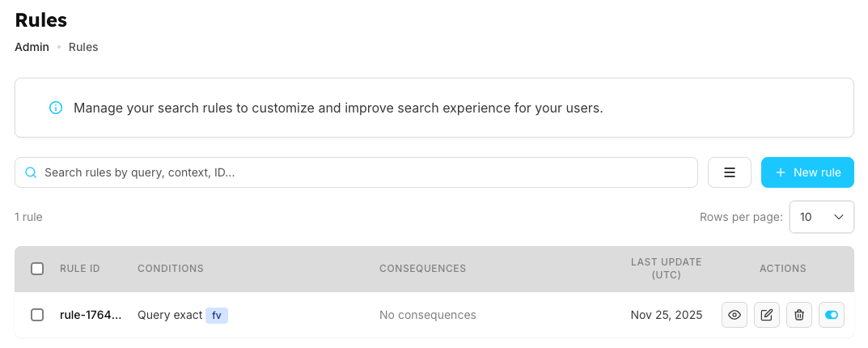Viewport: 868px width, 348px height.
Task: Click the chevron arrow next to 10
Action: (839, 217)
